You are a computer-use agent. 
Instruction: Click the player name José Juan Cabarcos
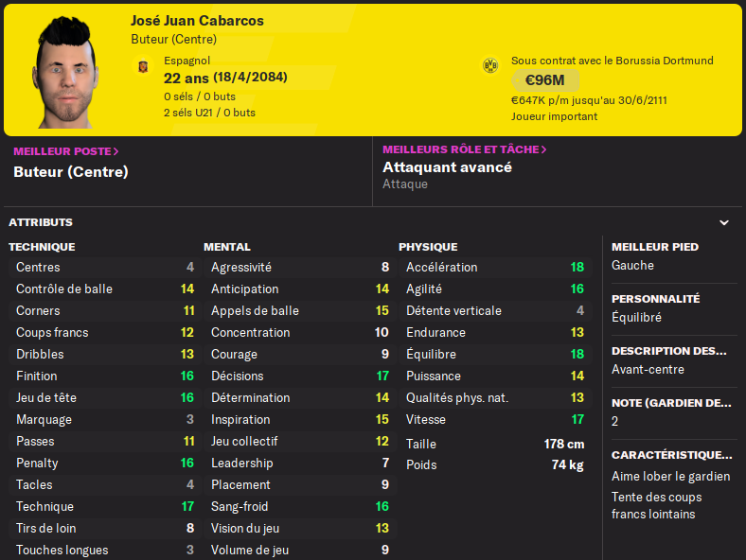coord(197,21)
